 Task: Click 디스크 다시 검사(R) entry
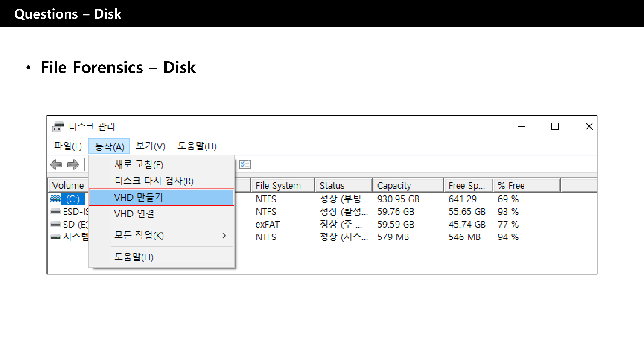(154, 181)
